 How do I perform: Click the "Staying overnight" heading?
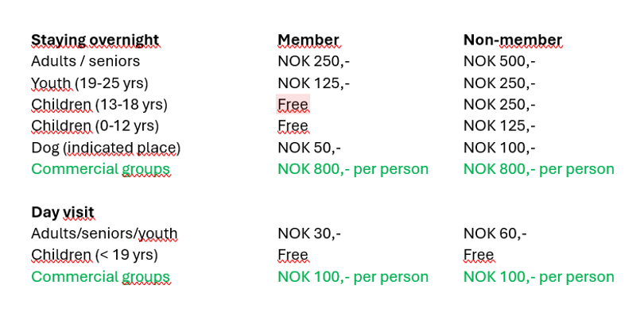coord(95,40)
